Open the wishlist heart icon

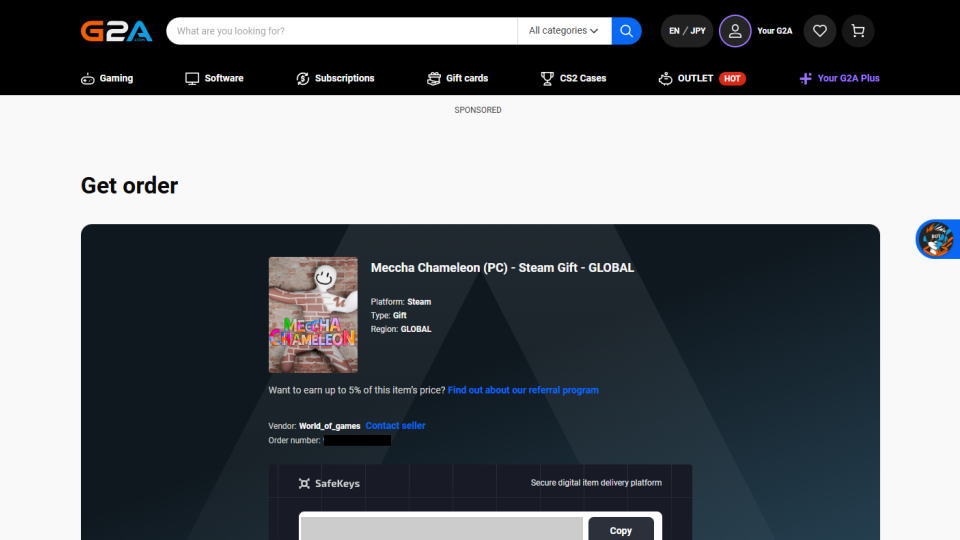tap(820, 31)
